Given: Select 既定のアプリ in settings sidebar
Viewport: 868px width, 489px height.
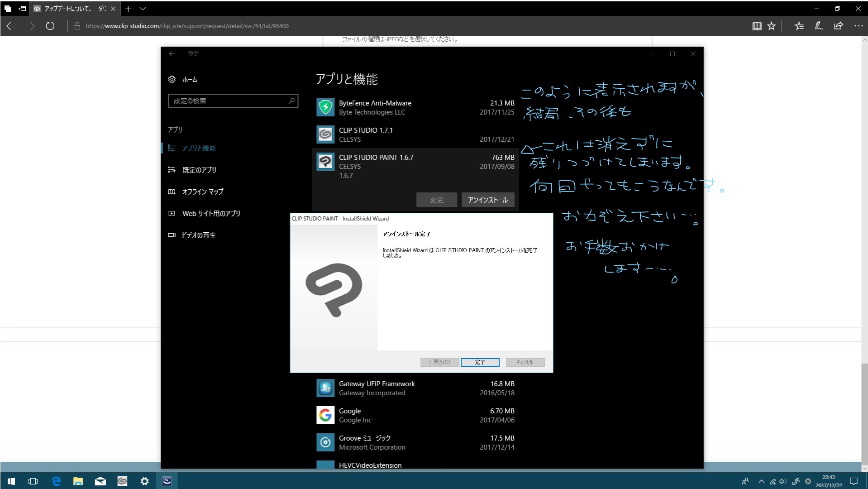Looking at the screenshot, I should coord(199,170).
